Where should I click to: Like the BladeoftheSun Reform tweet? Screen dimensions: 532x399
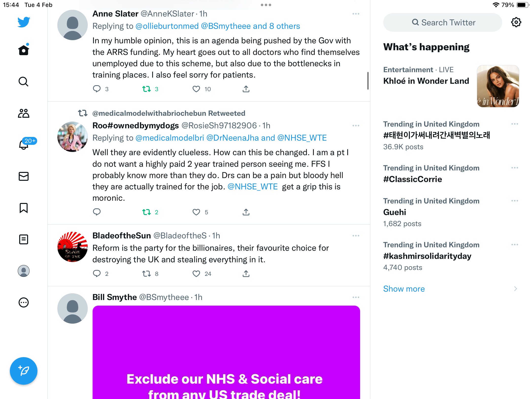tap(196, 274)
